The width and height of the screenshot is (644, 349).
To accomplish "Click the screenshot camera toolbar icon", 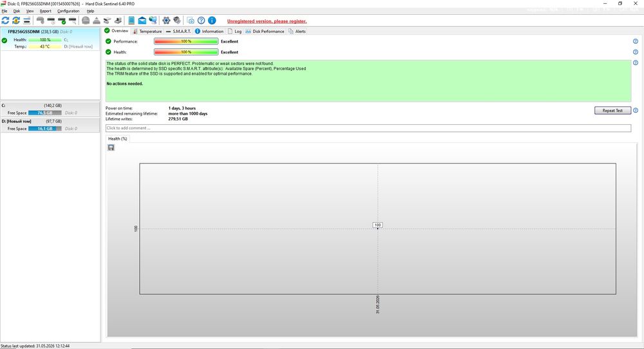I will click(x=191, y=20).
